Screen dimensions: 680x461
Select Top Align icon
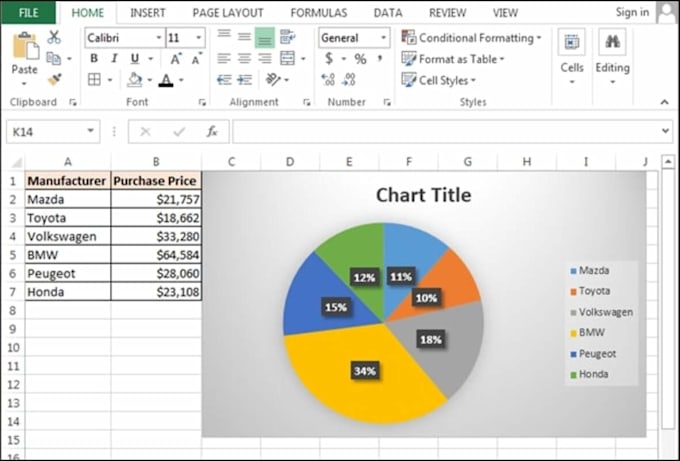224,36
